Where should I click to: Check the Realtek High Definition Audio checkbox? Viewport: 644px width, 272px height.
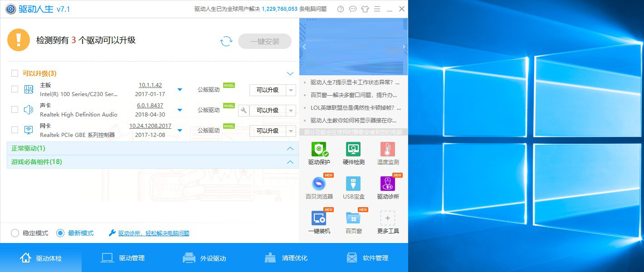point(14,109)
